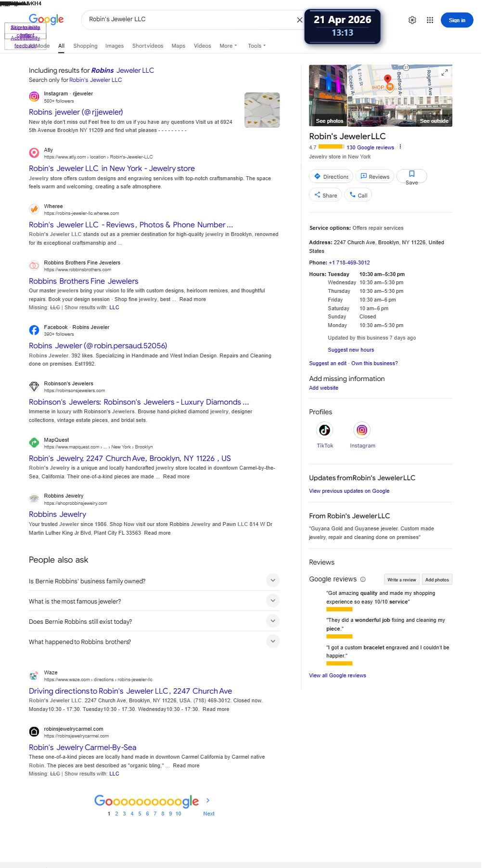Open the More search filter dropdown
Viewport: 487px width, 868px height.
pyautogui.click(x=228, y=46)
